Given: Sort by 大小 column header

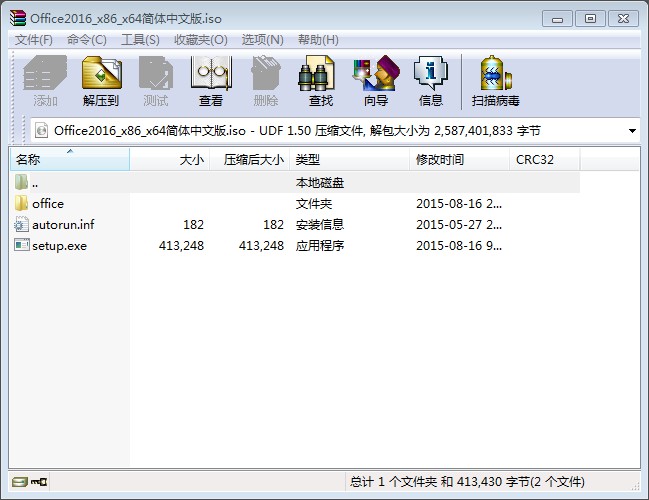Looking at the screenshot, I should (170, 159).
